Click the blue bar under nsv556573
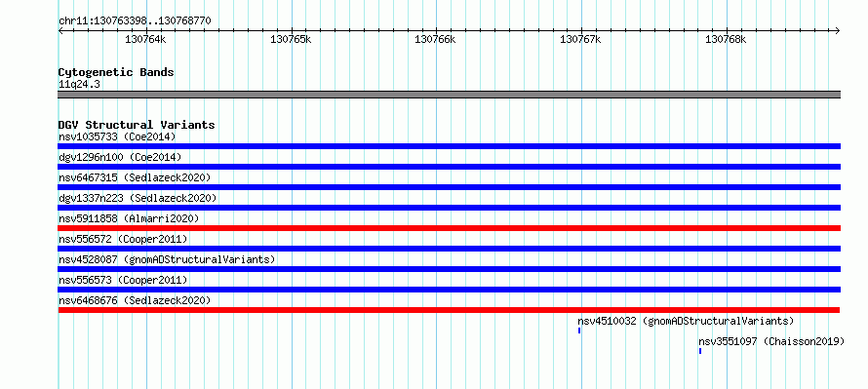Viewport: 868px width, 389px height. (450, 290)
